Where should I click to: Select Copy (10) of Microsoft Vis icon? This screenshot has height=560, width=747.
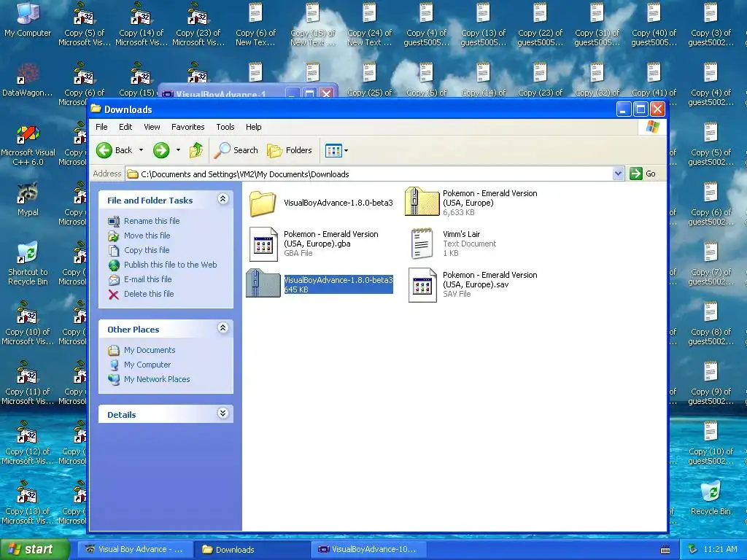28,312
